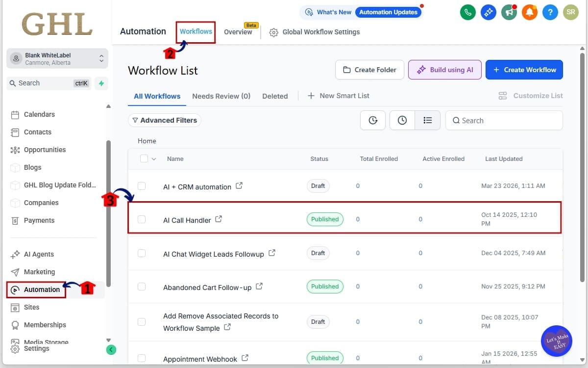The image size is (588, 368).
Task: Click the Create Workflow button
Action: click(524, 70)
